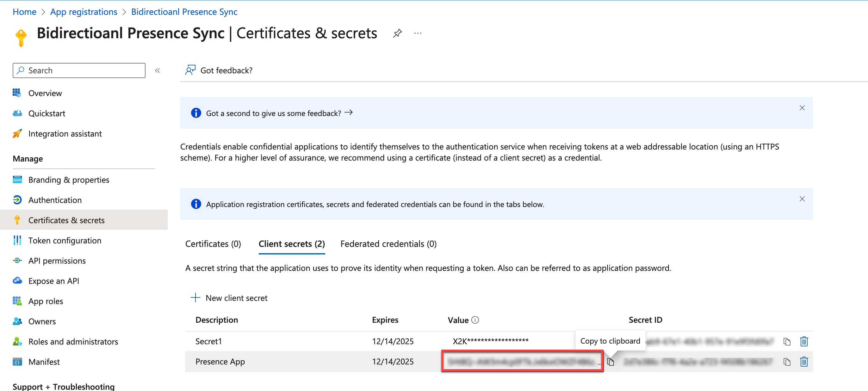Select the Secret1 description cell

(208, 341)
